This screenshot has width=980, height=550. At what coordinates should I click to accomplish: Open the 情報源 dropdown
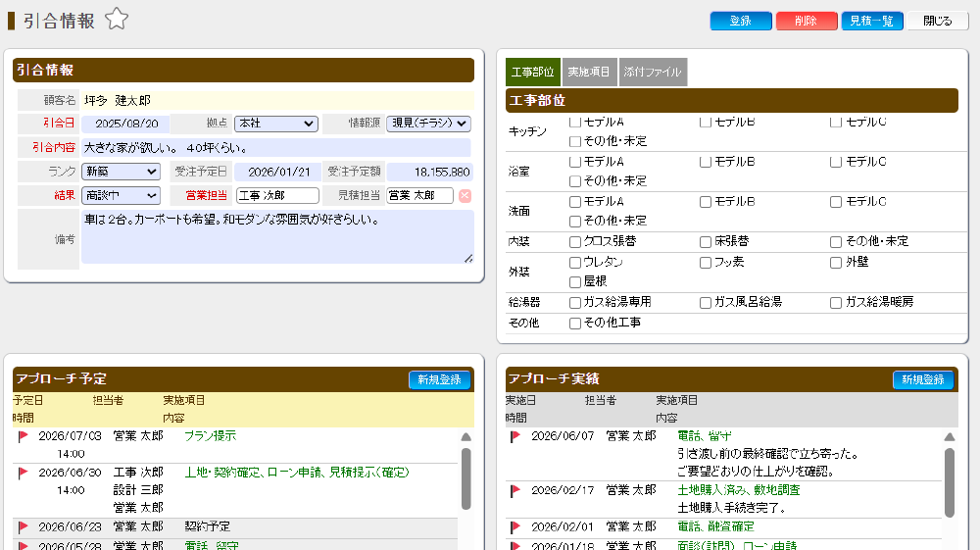coord(428,124)
